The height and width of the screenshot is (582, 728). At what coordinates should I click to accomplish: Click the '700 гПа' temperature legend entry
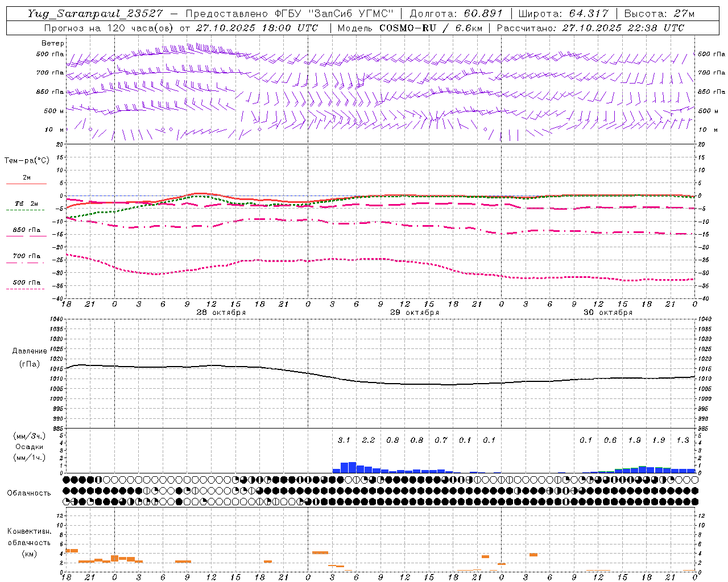point(27,256)
